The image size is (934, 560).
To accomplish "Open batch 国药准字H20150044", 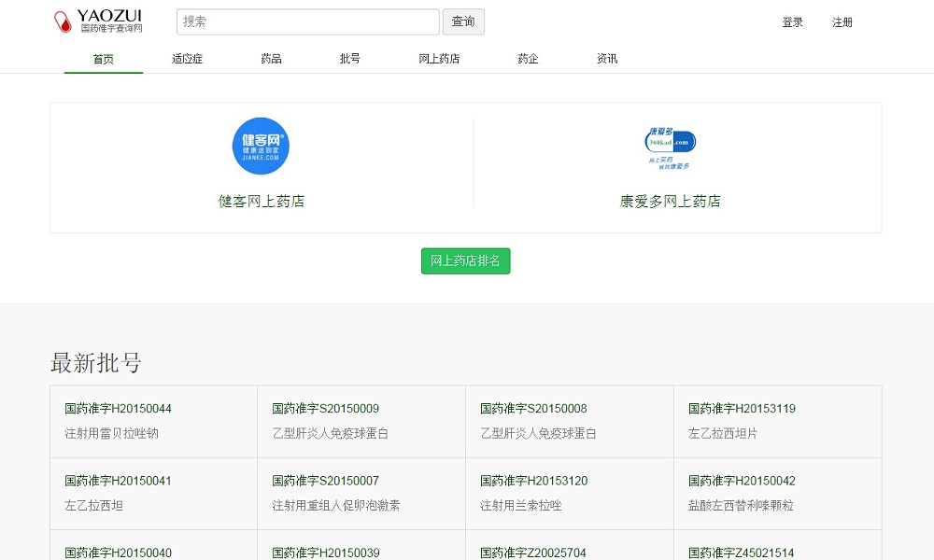I will [x=118, y=409].
